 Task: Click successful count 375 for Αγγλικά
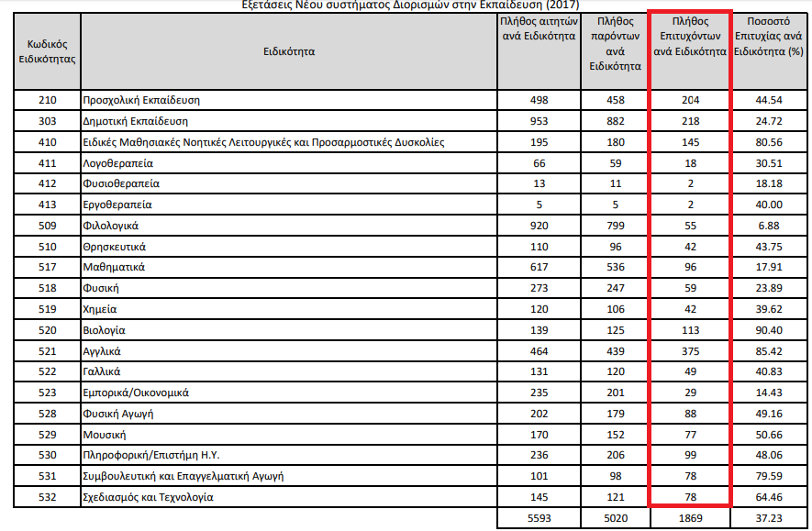(690, 351)
